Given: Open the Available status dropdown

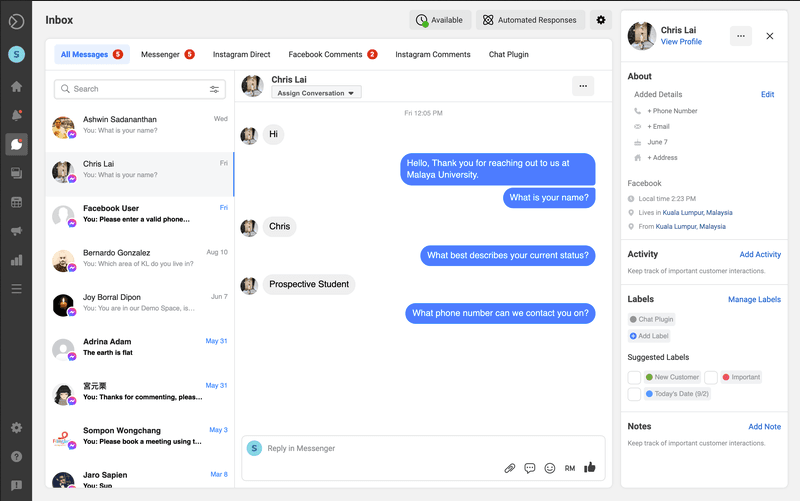Looking at the screenshot, I should (440, 20).
